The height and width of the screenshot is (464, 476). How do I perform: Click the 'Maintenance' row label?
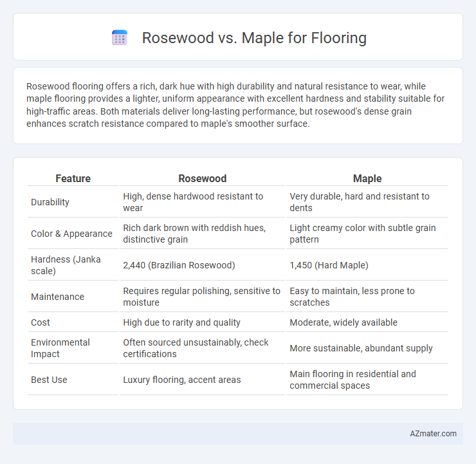pos(57,297)
